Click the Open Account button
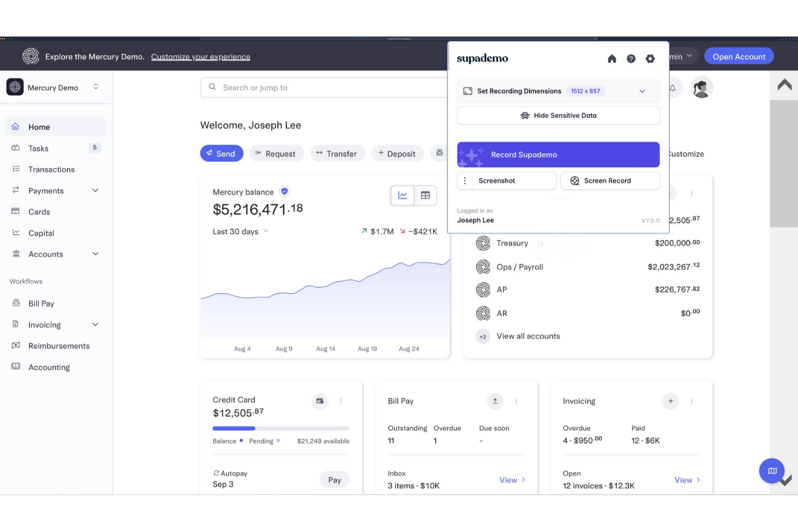 coord(739,56)
